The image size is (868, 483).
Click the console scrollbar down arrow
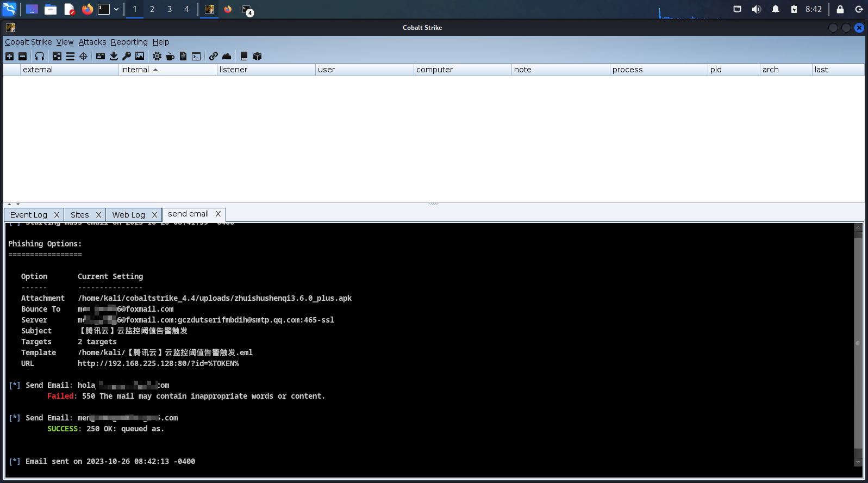click(858, 462)
